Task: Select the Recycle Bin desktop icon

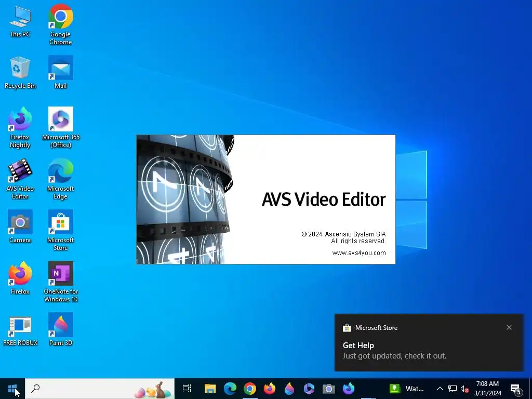Action: tap(20, 73)
